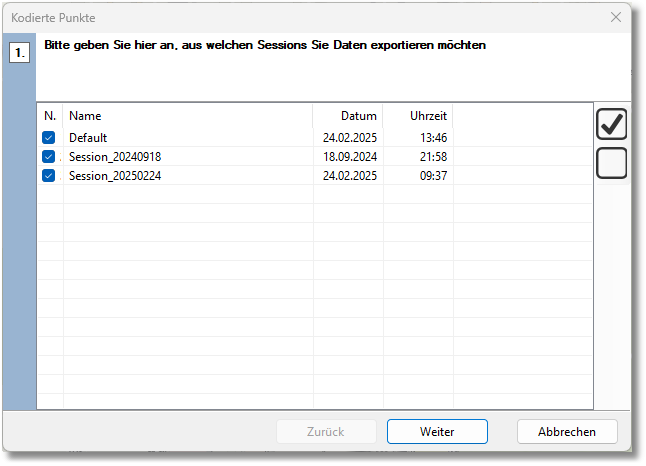
Task: Select the Default session row name
Action: 88,138
